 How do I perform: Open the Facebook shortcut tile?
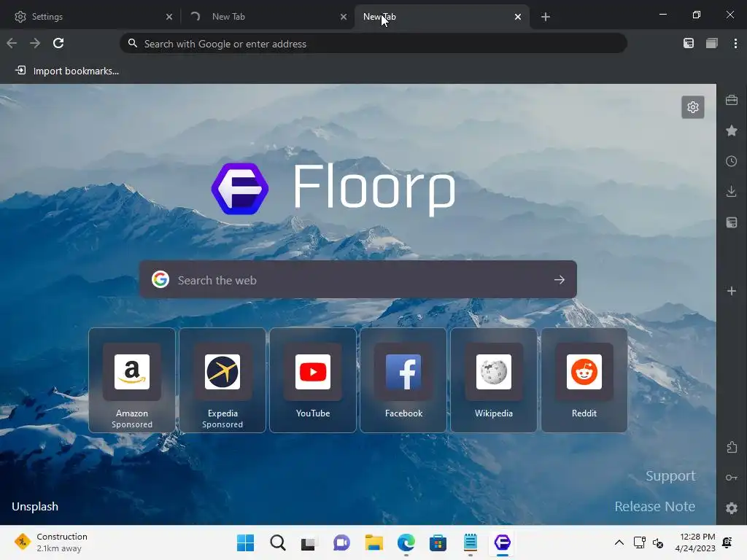[403, 380]
